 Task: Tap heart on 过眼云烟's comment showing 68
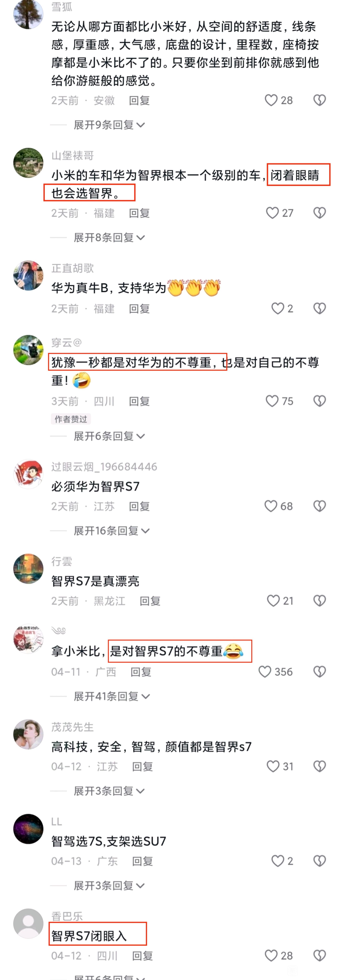pyautogui.click(x=271, y=506)
